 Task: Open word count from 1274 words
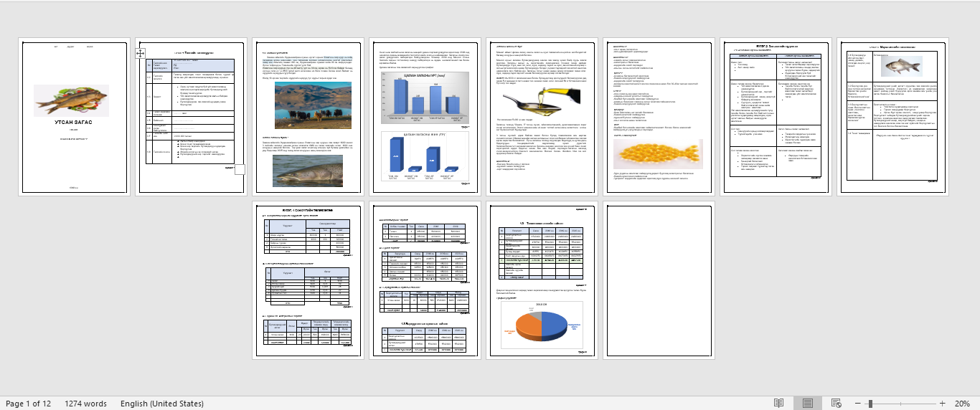click(x=85, y=404)
